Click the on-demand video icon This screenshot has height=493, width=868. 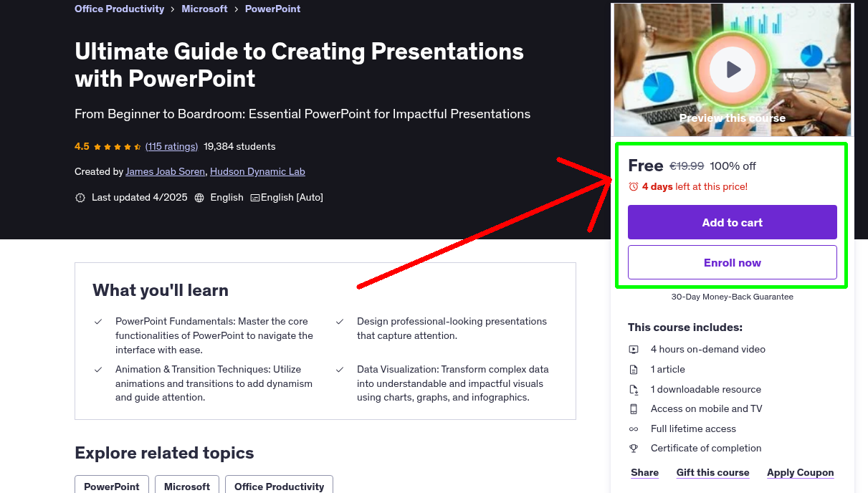click(634, 350)
